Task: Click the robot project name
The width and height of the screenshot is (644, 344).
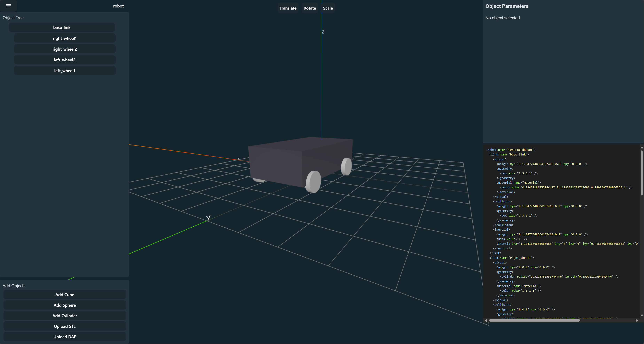Action: click(x=118, y=6)
